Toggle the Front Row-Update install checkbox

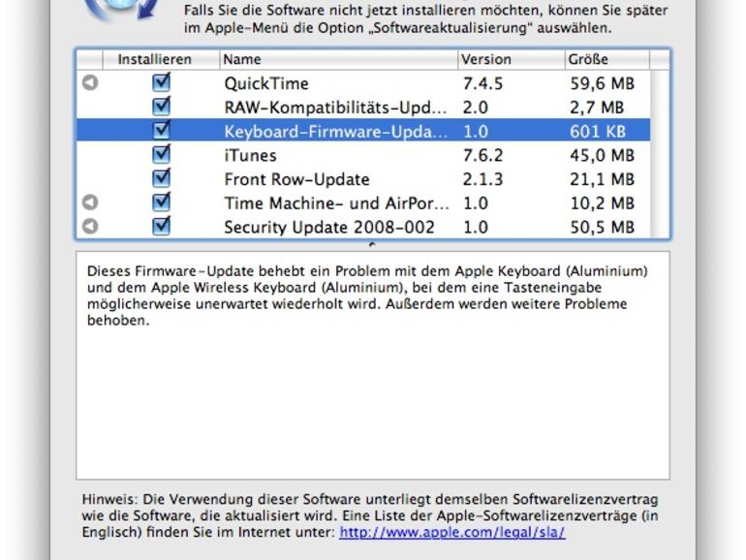(161, 178)
